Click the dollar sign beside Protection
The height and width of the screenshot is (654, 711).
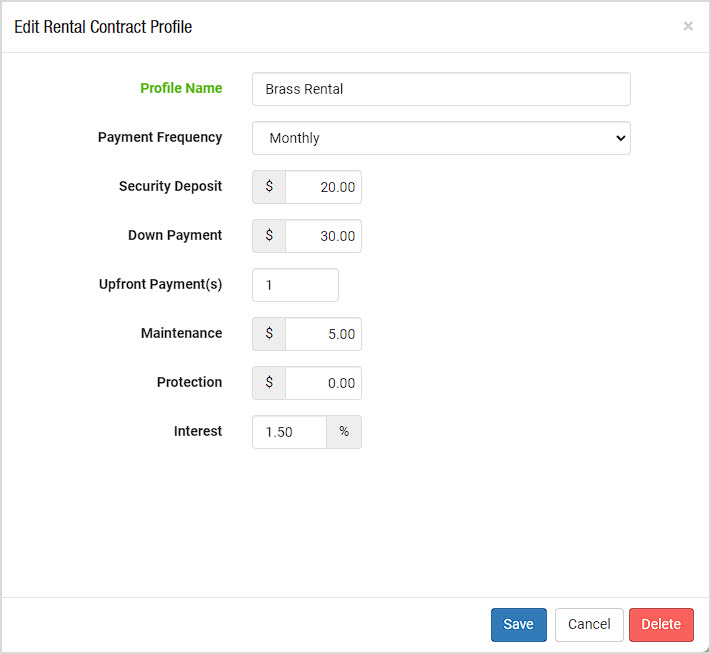pyautogui.click(x=269, y=383)
